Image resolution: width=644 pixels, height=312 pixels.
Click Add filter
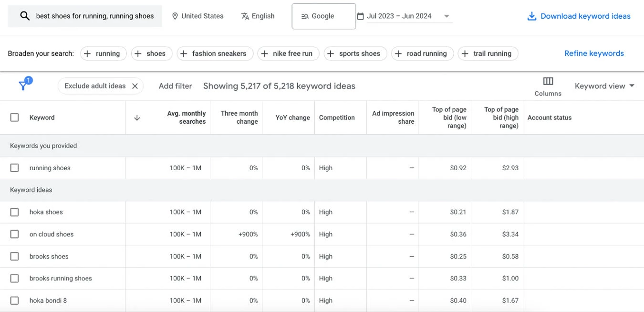pos(176,86)
